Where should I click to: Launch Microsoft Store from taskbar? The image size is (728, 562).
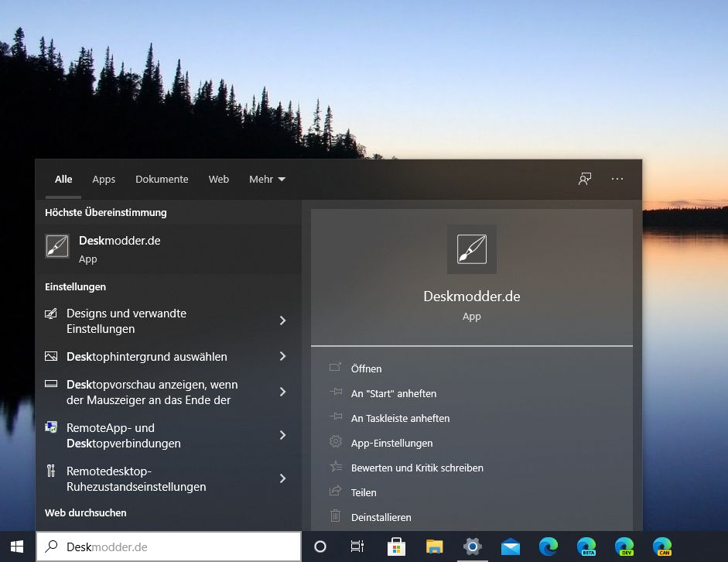396,547
